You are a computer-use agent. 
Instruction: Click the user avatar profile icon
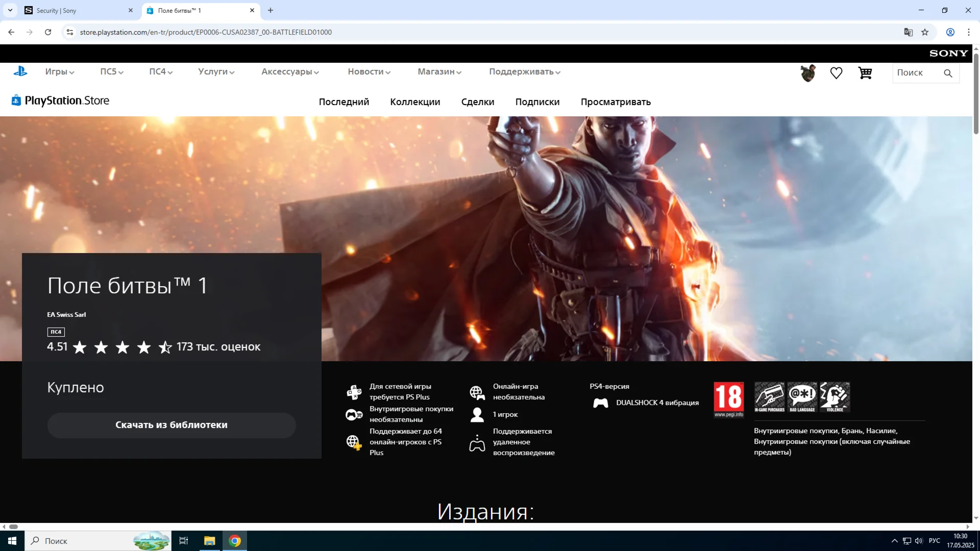808,73
